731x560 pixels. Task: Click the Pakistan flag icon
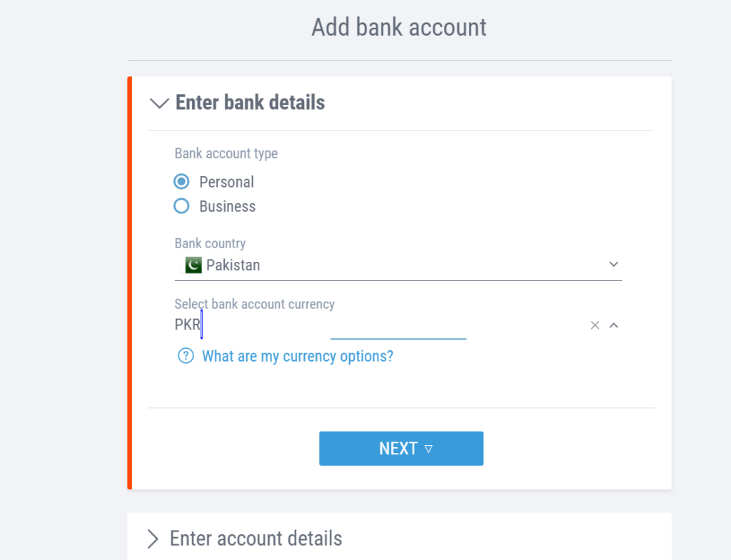coord(193,265)
